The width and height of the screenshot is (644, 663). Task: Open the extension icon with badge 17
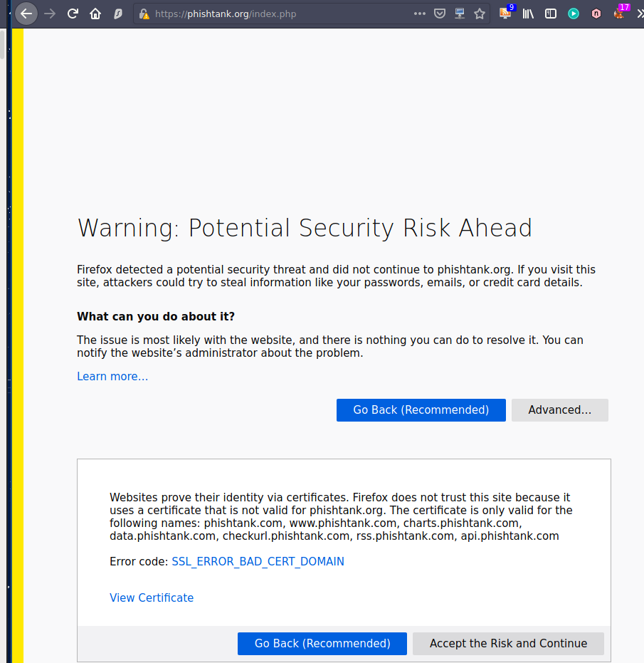tap(620, 13)
